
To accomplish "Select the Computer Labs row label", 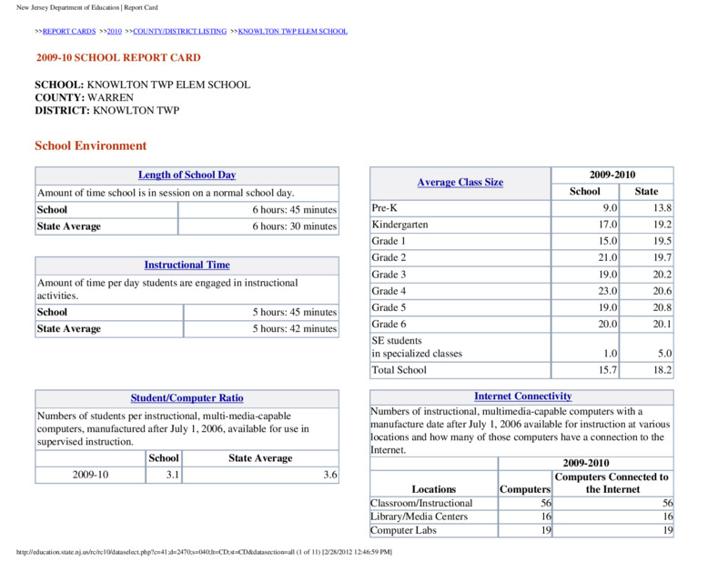I will pos(403,530).
